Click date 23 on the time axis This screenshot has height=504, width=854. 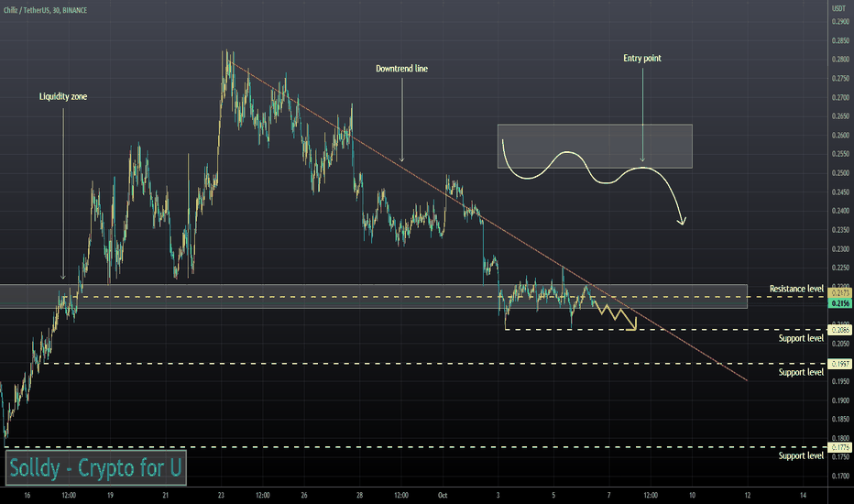click(x=221, y=495)
